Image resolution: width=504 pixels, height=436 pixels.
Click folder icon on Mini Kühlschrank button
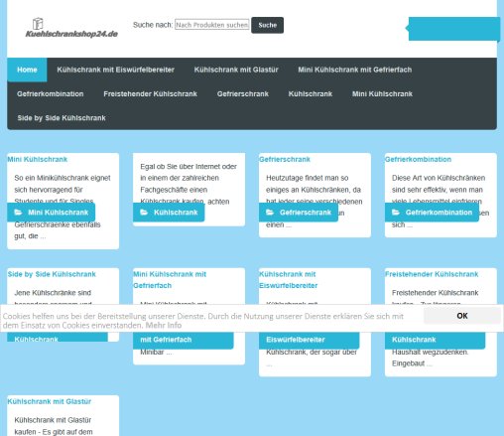pyautogui.click(x=18, y=213)
